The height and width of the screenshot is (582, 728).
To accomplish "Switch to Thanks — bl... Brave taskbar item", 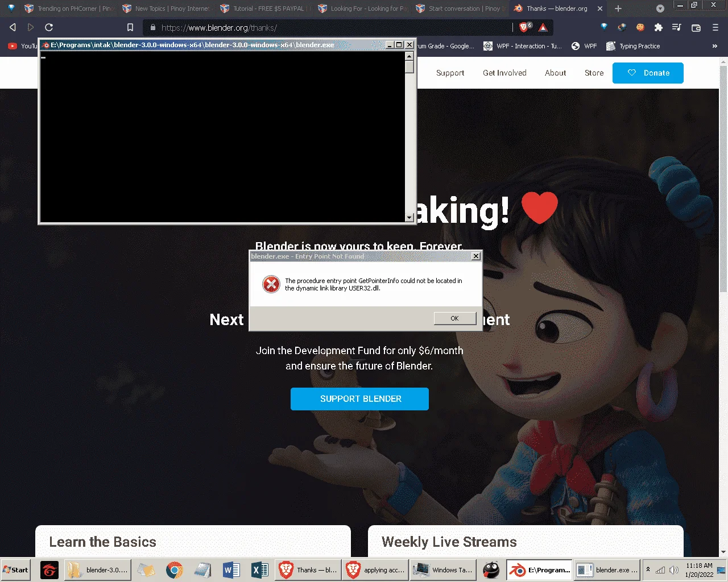I will pos(308,570).
